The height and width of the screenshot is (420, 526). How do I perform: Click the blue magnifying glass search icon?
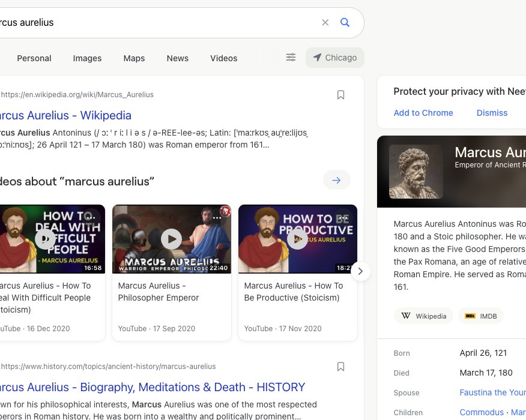click(x=345, y=22)
